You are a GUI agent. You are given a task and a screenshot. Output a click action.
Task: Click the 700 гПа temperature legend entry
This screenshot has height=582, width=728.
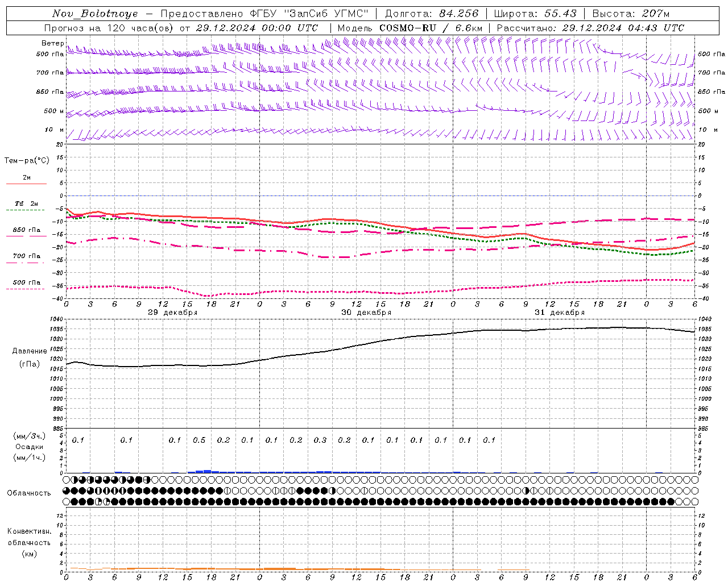tap(27, 256)
